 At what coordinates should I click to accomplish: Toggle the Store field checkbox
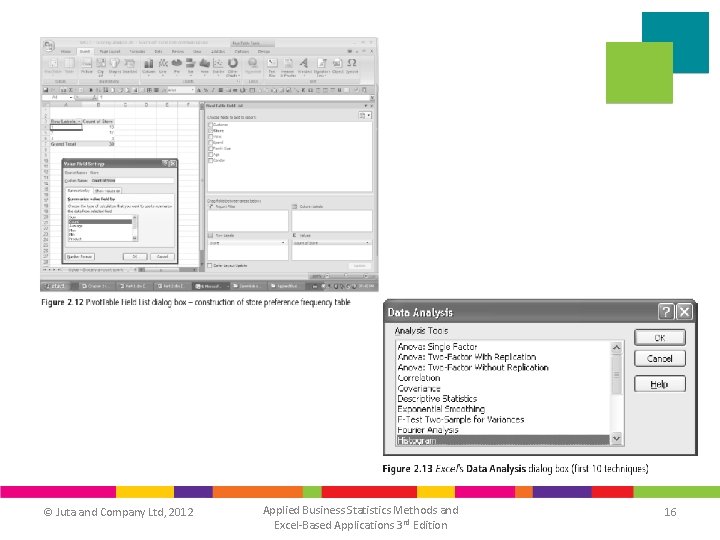[211, 130]
